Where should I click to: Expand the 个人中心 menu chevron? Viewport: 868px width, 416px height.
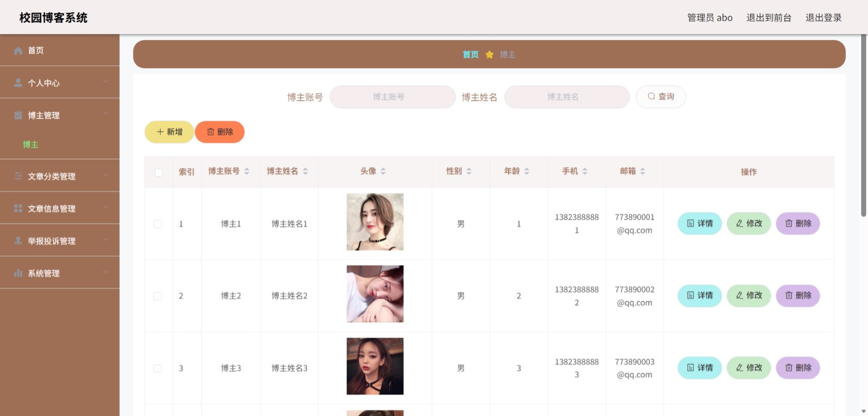pos(105,82)
